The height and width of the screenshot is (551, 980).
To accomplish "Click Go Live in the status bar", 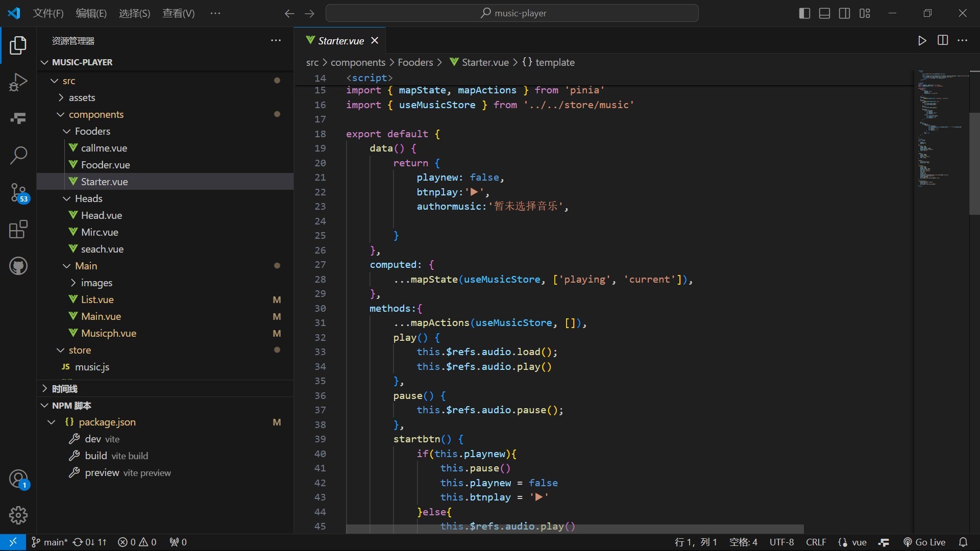I will [x=924, y=542].
